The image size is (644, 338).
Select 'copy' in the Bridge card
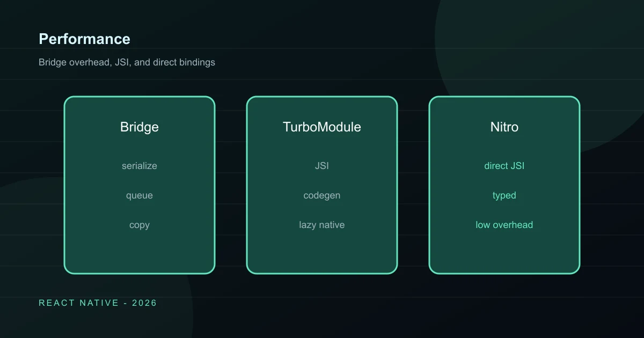coord(140,225)
